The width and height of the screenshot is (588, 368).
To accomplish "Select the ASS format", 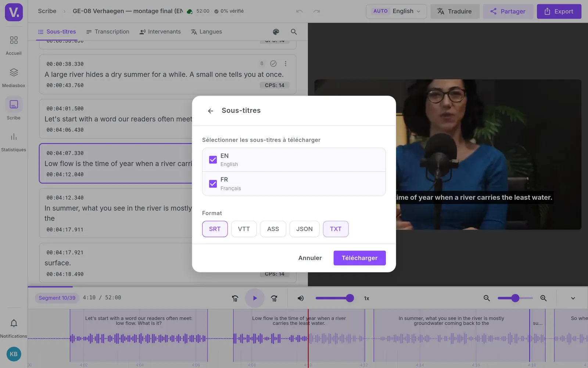I will point(273,229).
